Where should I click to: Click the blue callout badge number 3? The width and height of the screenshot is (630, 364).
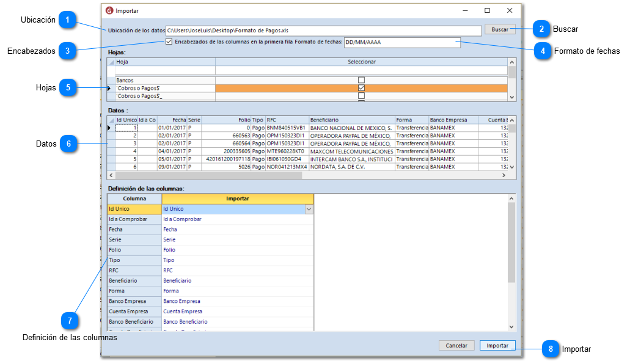click(67, 51)
